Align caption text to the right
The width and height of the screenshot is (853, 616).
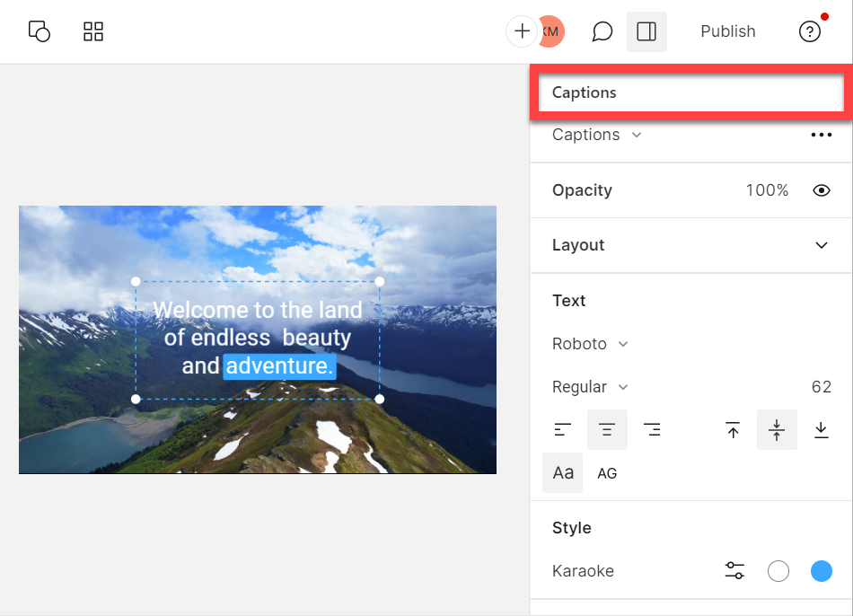[652, 430]
